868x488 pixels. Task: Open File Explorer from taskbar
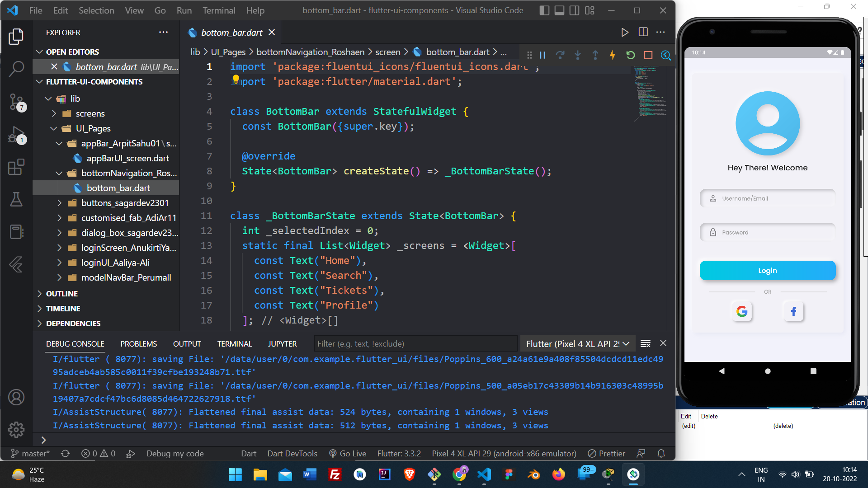click(x=260, y=474)
